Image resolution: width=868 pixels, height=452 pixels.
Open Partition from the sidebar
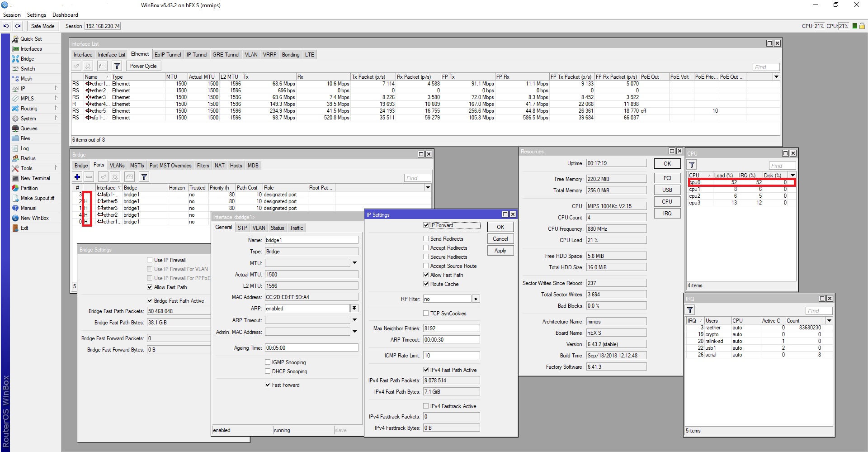[x=29, y=188]
